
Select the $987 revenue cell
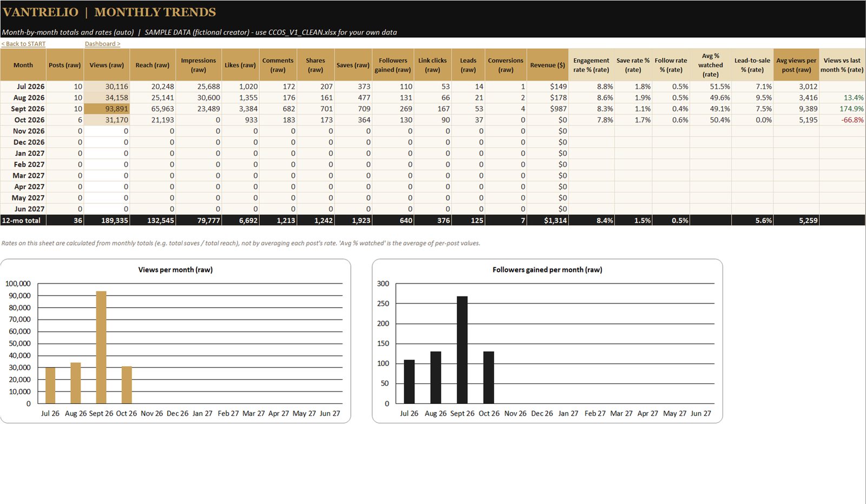point(547,109)
